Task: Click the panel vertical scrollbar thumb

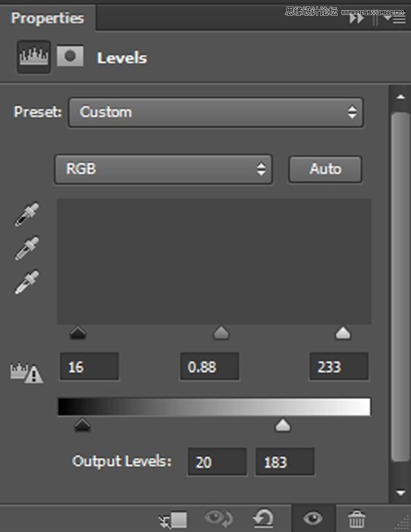Action: [x=400, y=287]
